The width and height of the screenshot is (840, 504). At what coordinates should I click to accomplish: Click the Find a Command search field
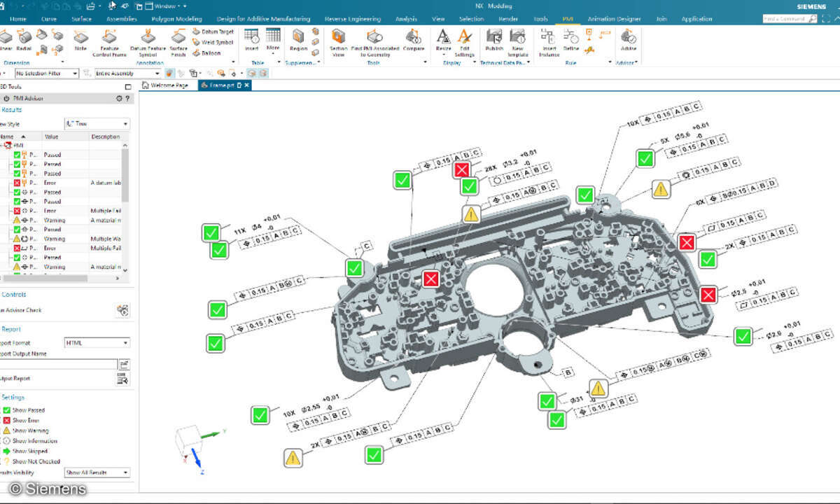(x=790, y=19)
